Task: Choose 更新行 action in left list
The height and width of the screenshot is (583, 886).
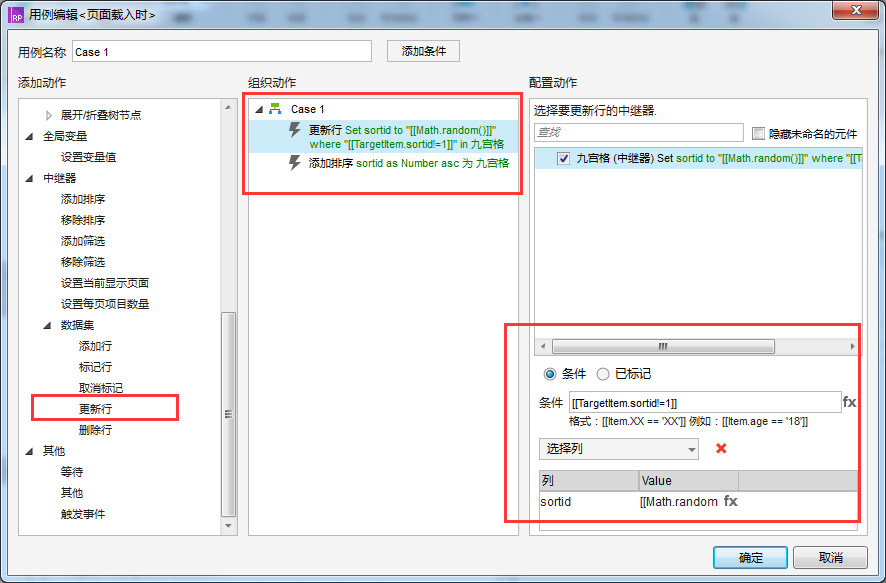Action: 95,409
